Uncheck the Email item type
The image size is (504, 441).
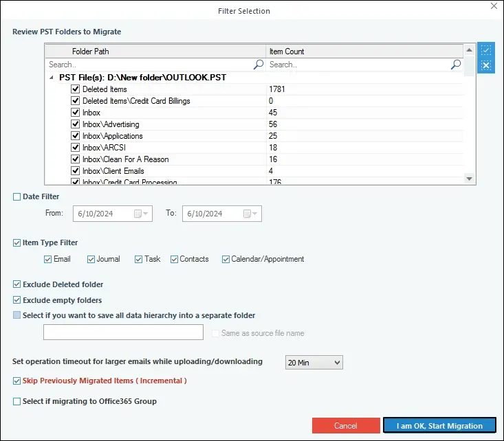tap(47, 259)
